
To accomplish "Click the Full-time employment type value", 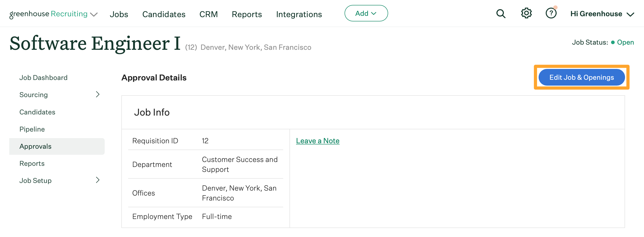I will (217, 216).
